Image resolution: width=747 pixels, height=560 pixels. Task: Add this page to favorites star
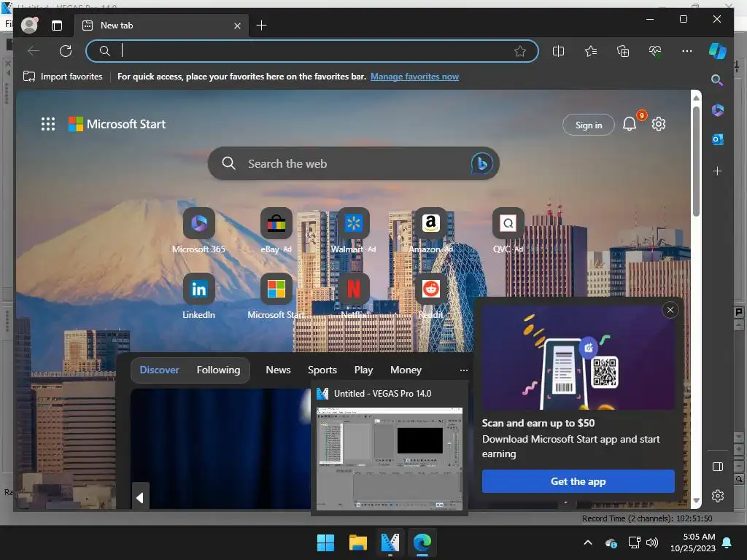point(520,51)
